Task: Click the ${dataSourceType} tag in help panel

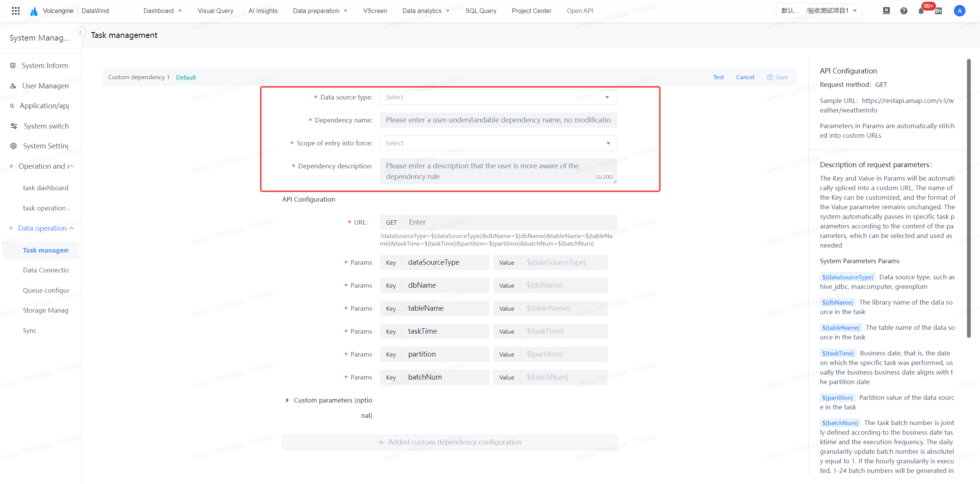Action: tap(847, 277)
